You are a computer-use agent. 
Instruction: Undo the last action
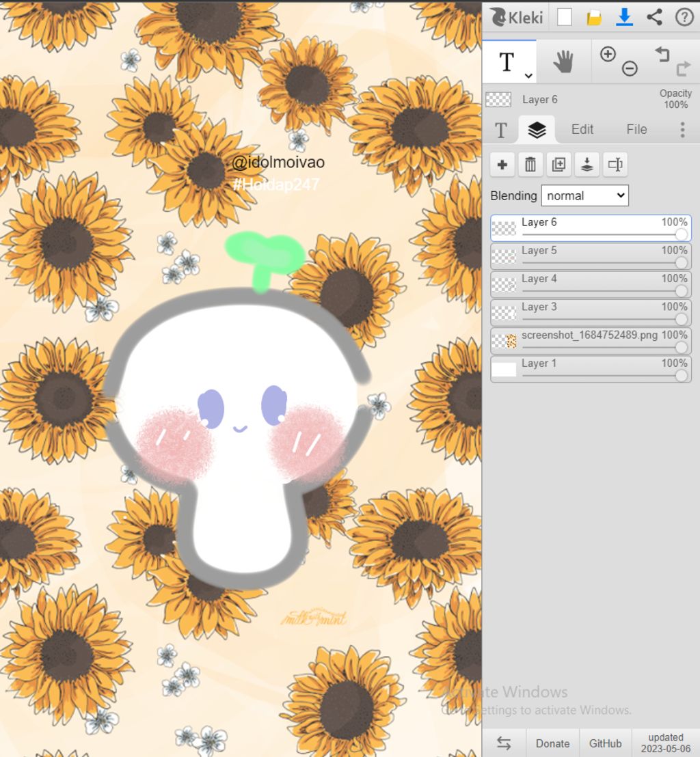(662, 55)
